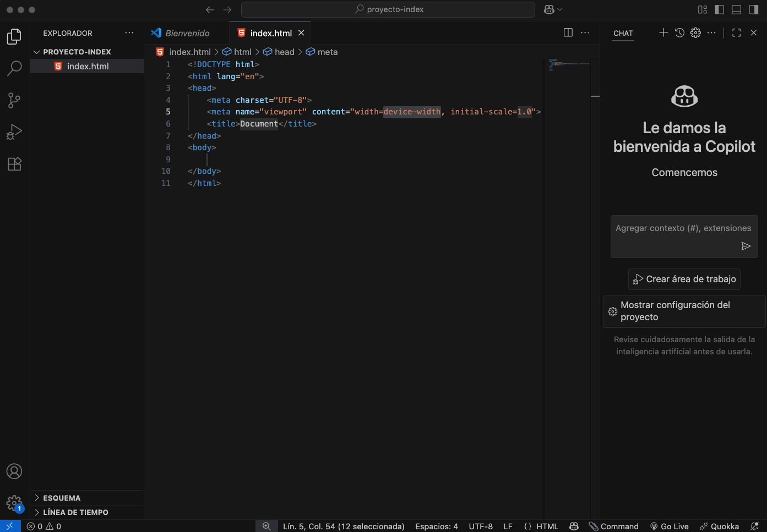Go back with the left arrow in title bar
This screenshot has width=767, height=532.
[x=209, y=9]
